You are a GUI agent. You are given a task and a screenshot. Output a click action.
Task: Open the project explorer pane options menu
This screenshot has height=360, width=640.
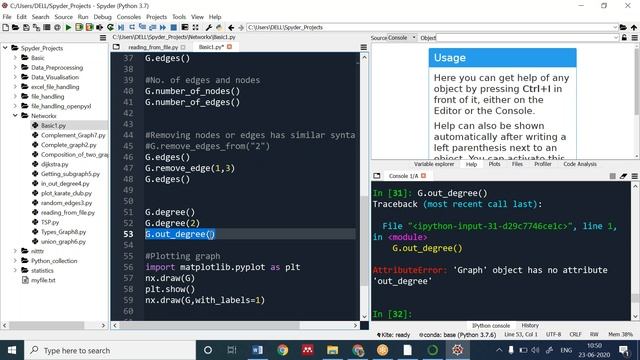coord(103,38)
